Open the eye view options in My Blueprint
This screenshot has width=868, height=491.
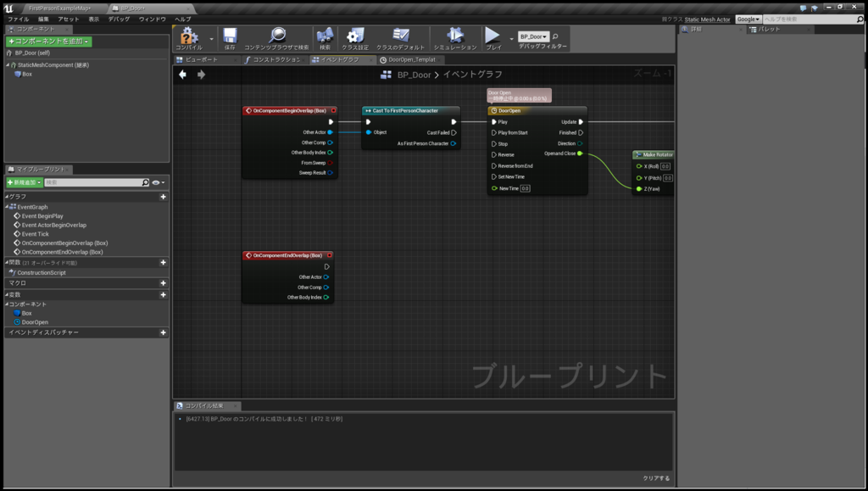[x=159, y=182]
